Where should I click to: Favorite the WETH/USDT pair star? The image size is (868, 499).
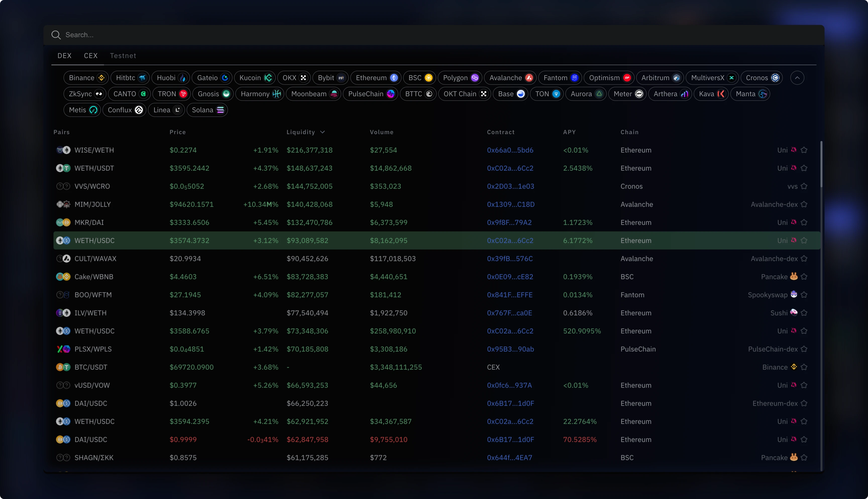804,168
